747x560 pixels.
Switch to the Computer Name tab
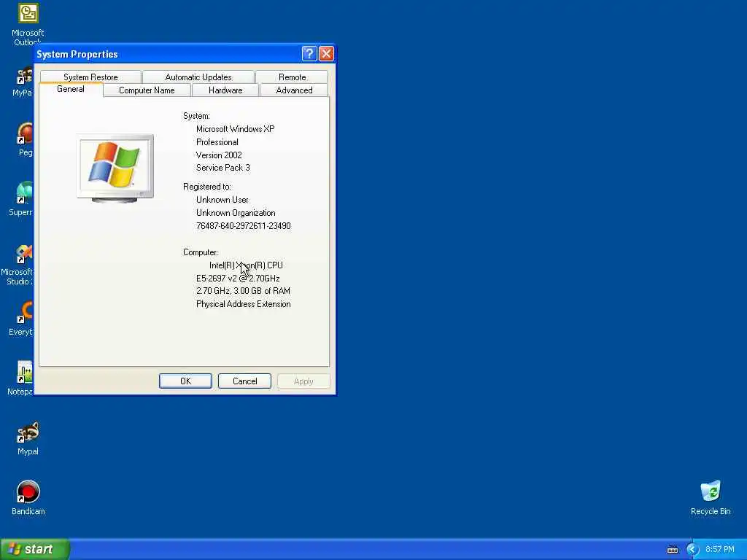coord(147,90)
